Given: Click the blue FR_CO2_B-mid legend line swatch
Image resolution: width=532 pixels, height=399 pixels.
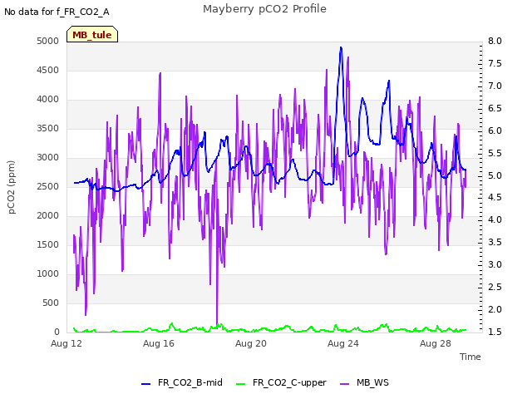Looking at the screenshot, I should point(146,384).
